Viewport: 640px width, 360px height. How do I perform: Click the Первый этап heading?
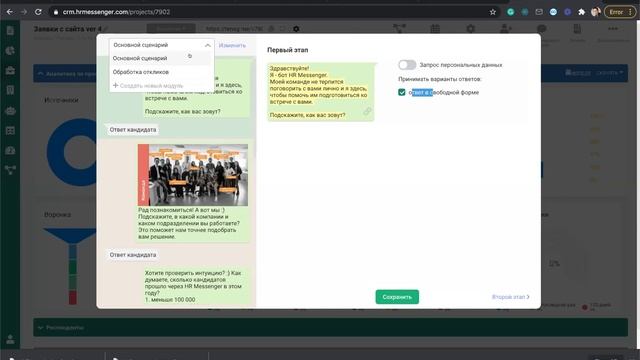click(x=288, y=50)
